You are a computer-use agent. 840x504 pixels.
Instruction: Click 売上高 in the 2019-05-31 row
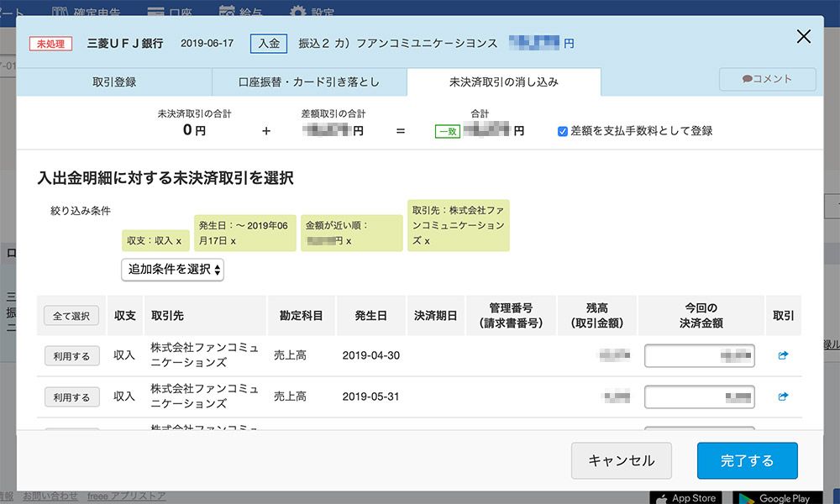click(290, 396)
